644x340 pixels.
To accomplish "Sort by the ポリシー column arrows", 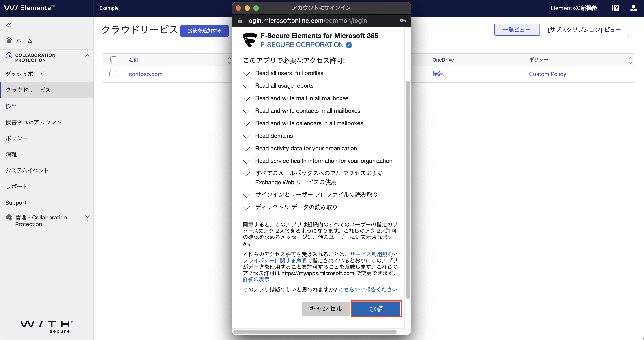I will tap(630, 60).
